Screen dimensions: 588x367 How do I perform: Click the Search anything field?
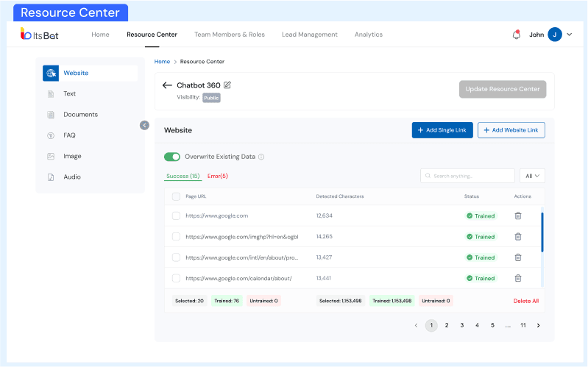467,176
